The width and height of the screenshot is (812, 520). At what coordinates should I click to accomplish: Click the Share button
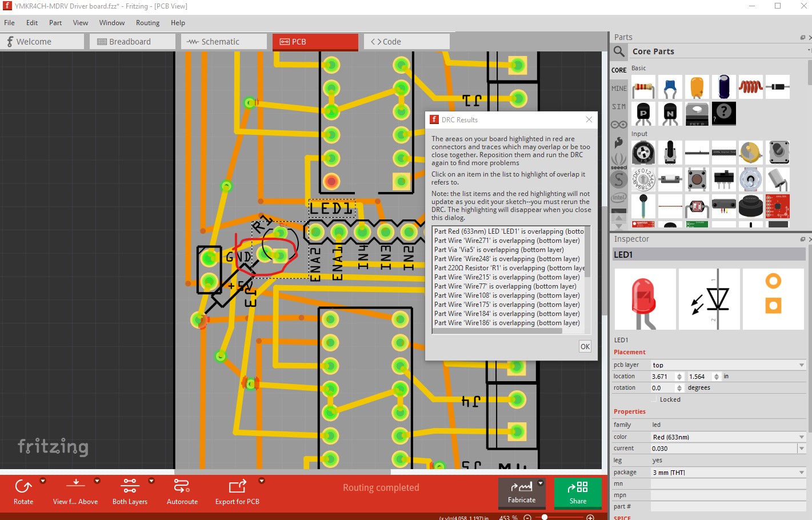(x=578, y=493)
